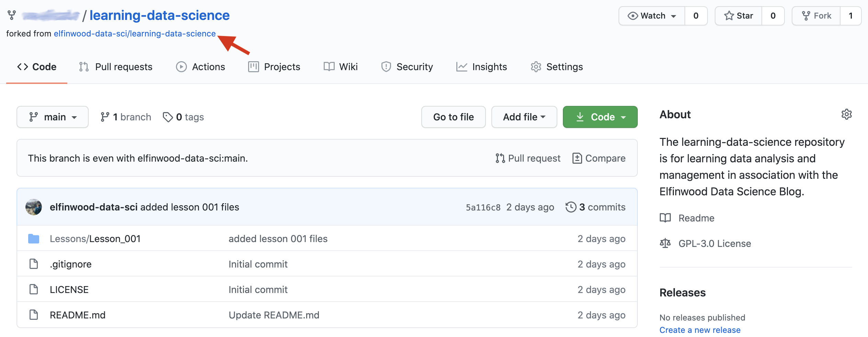868x337 pixels.
Task: Fork the learning-data-science repository
Action: [816, 16]
